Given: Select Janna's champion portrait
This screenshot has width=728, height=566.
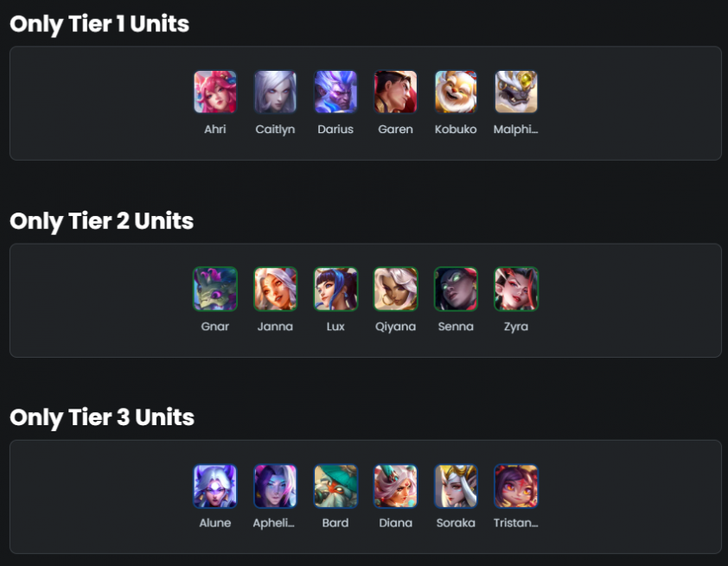Looking at the screenshot, I should pos(275,289).
